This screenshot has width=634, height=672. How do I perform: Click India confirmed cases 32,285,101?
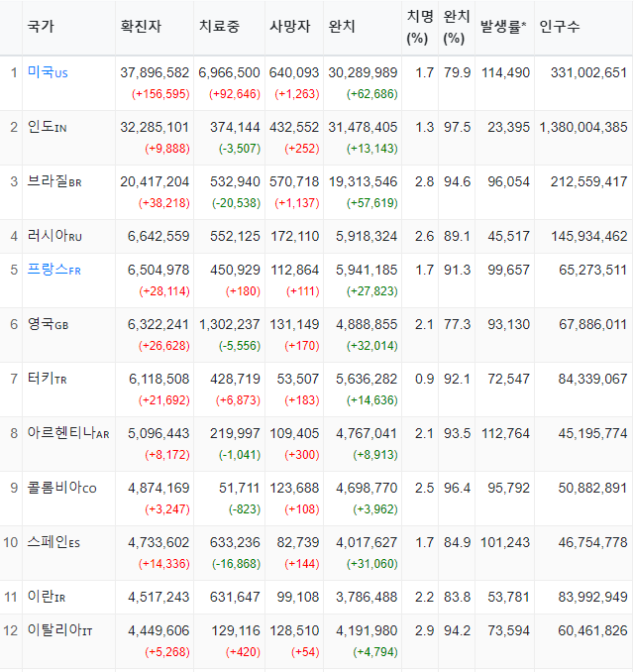point(155,127)
